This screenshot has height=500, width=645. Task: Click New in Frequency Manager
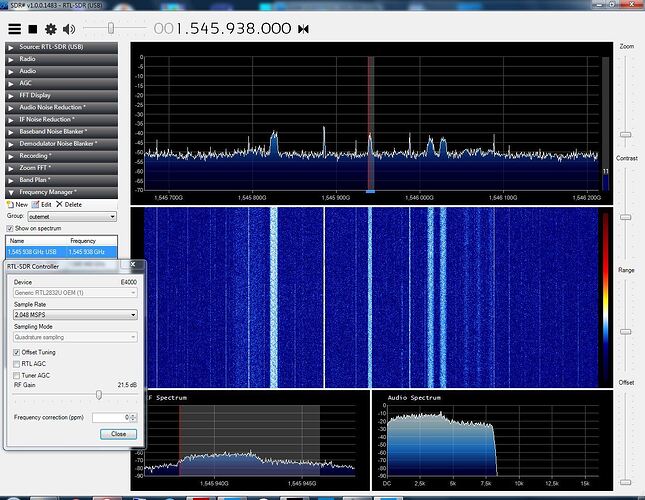tap(17, 205)
